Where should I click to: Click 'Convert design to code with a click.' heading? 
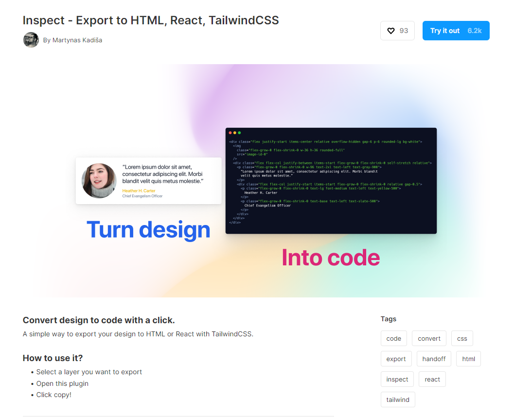99,320
